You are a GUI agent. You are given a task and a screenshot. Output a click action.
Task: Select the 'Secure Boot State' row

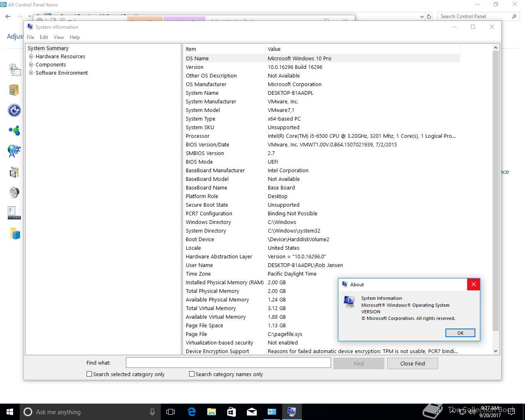click(x=322, y=205)
